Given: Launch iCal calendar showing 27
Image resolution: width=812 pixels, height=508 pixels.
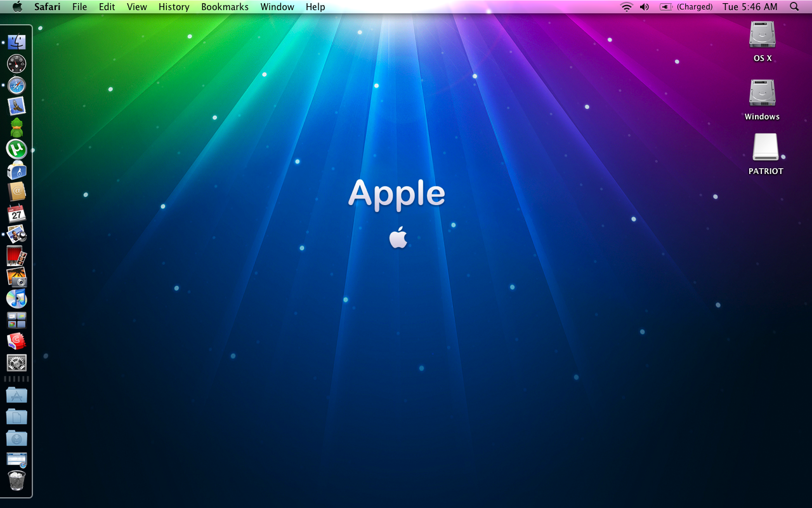Looking at the screenshot, I should tap(16, 213).
